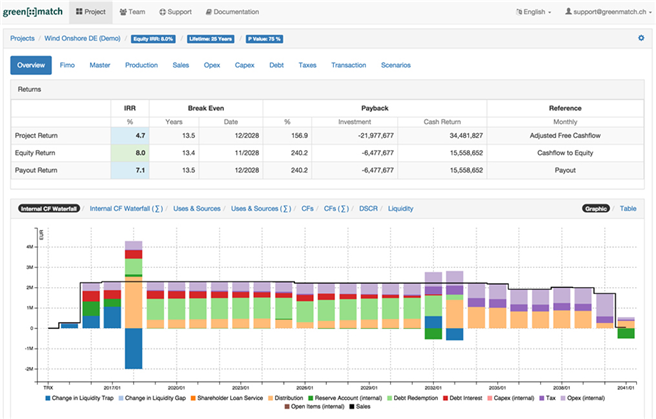Open the Project menu in top navigation
The image size is (656, 419).
91,12
